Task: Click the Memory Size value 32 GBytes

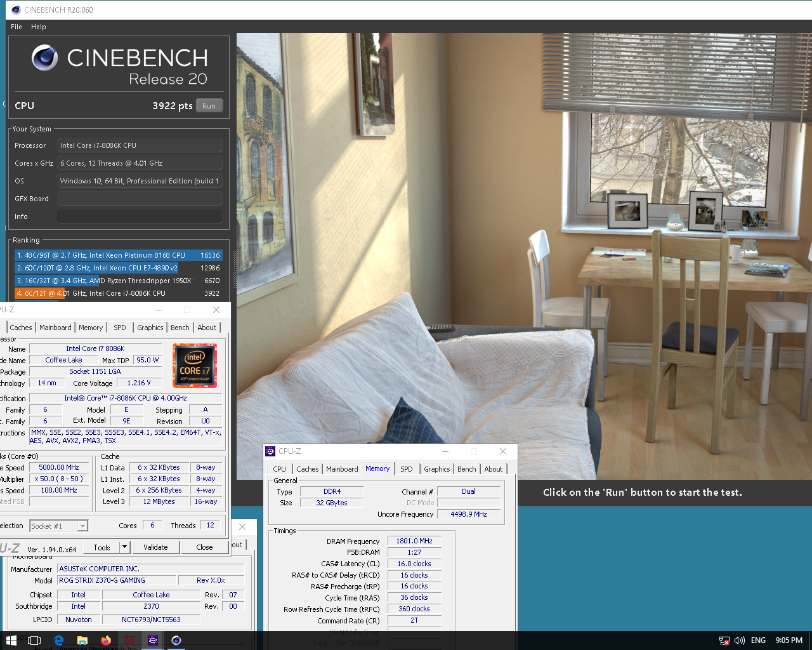Action: [x=332, y=503]
